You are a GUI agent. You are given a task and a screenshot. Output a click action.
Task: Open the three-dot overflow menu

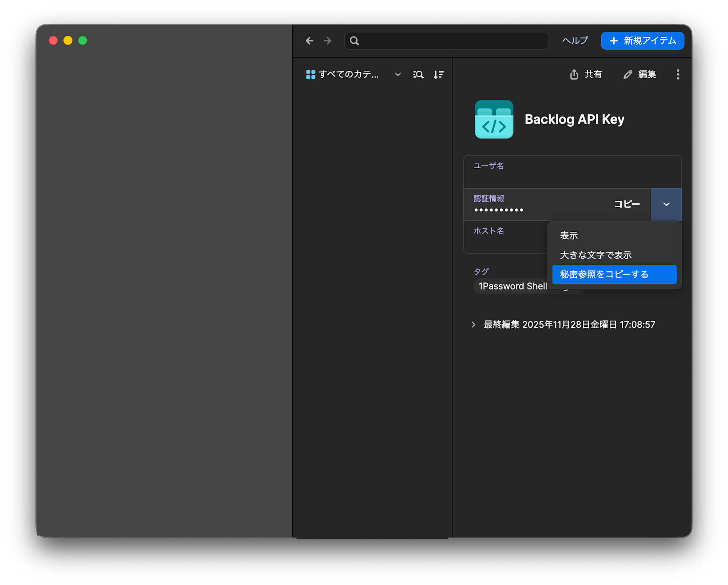pos(678,75)
